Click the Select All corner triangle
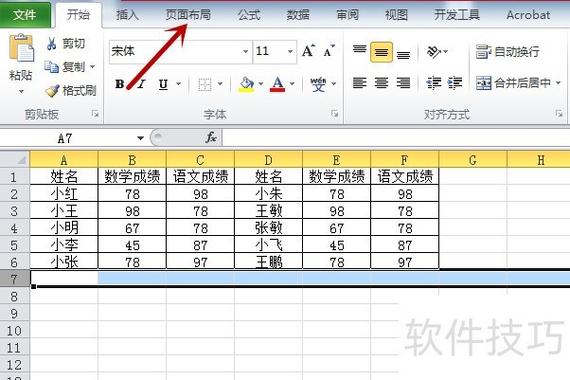The height and width of the screenshot is (380, 570). click(x=21, y=159)
